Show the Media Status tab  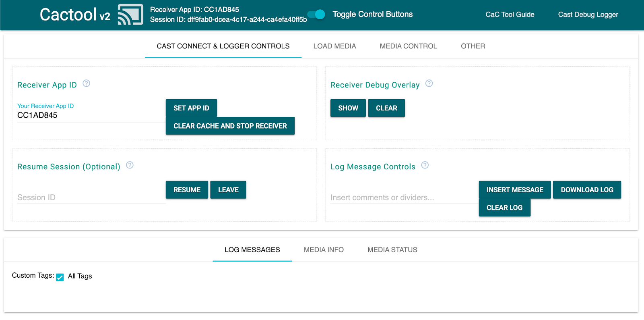click(x=392, y=250)
